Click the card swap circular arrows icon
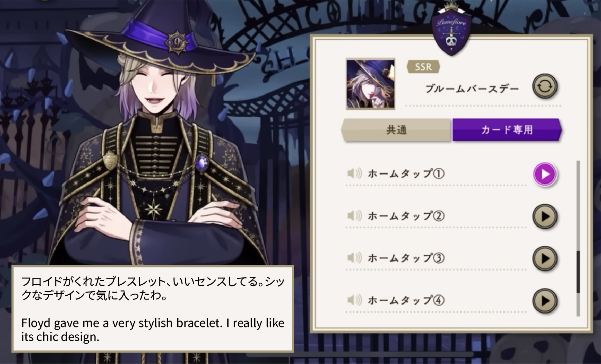This screenshot has width=601, height=364. coord(545,86)
